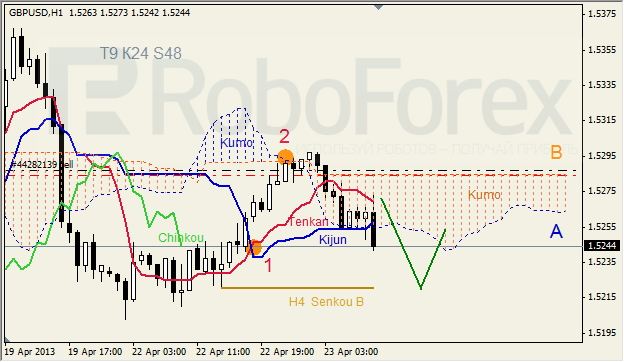Click the 22 Apr 11:00 time label
This screenshot has height=362, width=624.
click(223, 352)
